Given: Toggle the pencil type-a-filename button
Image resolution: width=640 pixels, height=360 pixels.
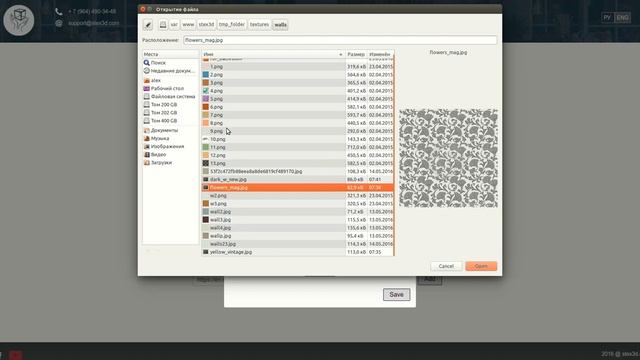Looking at the screenshot, I should [148, 25].
